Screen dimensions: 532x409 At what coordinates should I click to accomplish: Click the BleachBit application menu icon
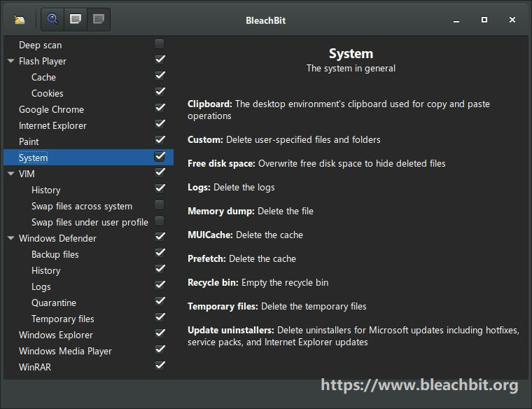(x=20, y=20)
